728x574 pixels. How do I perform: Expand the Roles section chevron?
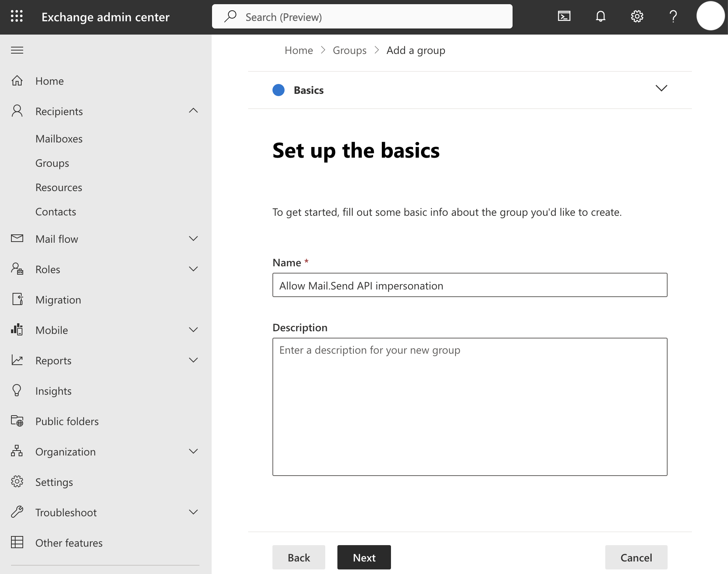[x=193, y=269]
